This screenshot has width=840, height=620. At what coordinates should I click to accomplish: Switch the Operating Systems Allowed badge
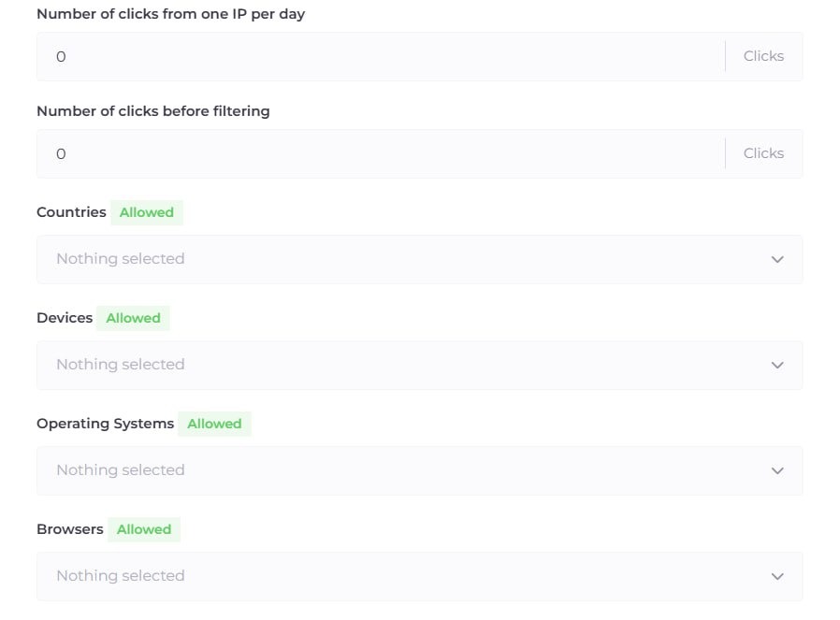tap(214, 424)
